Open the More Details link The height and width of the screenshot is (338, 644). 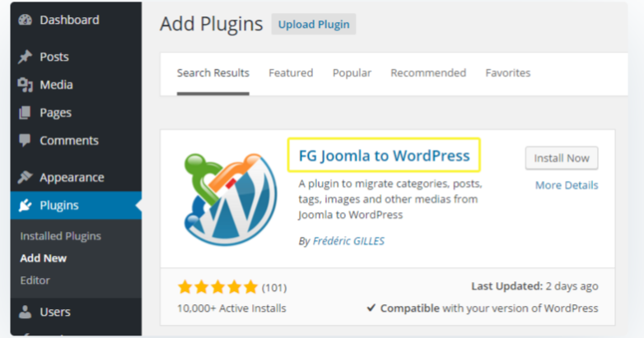[567, 185]
